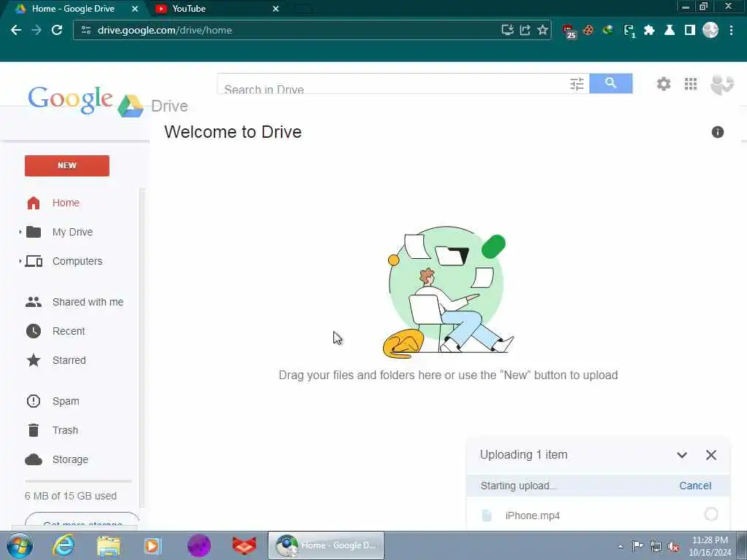Click the Trash bin icon

(34, 430)
